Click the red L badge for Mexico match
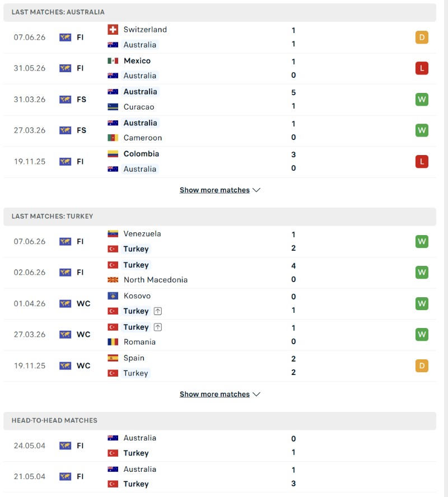The height and width of the screenshot is (497, 448). (x=422, y=68)
